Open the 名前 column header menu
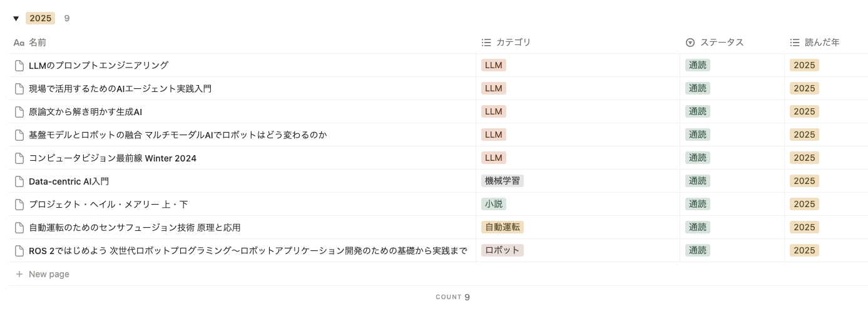The image size is (868, 311). click(38, 43)
